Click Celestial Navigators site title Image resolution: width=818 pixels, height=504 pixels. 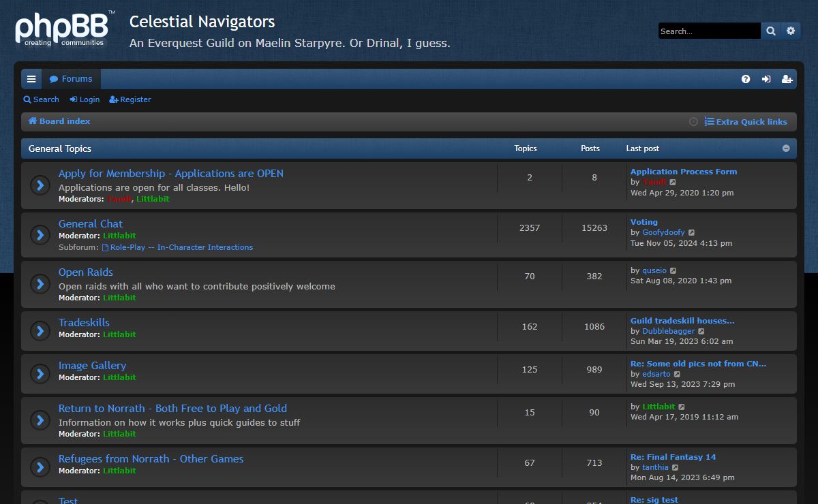point(202,22)
